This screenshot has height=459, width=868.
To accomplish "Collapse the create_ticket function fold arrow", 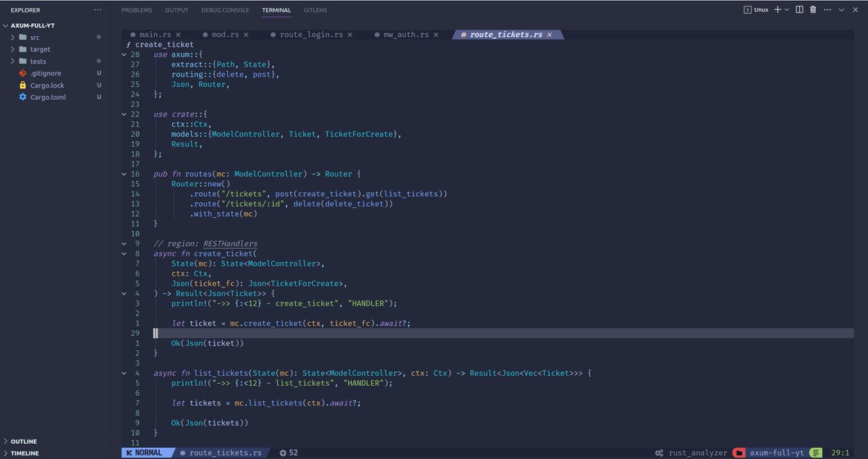I will [124, 253].
